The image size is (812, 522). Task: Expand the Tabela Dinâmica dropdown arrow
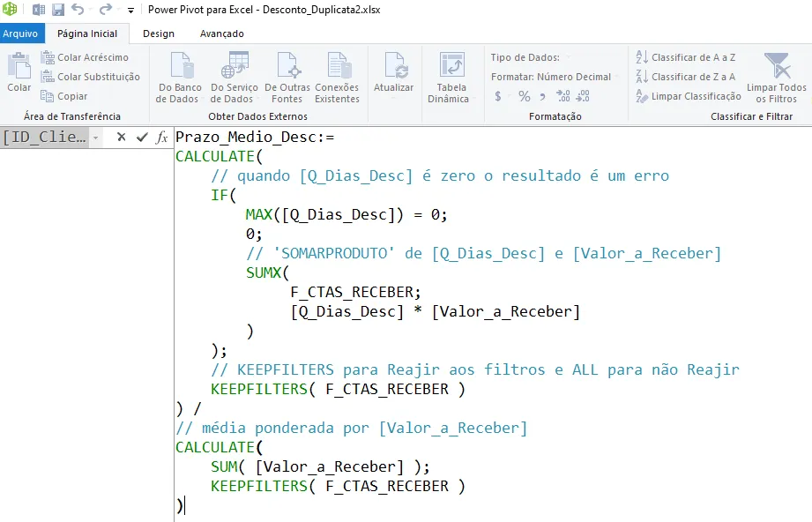473,99
